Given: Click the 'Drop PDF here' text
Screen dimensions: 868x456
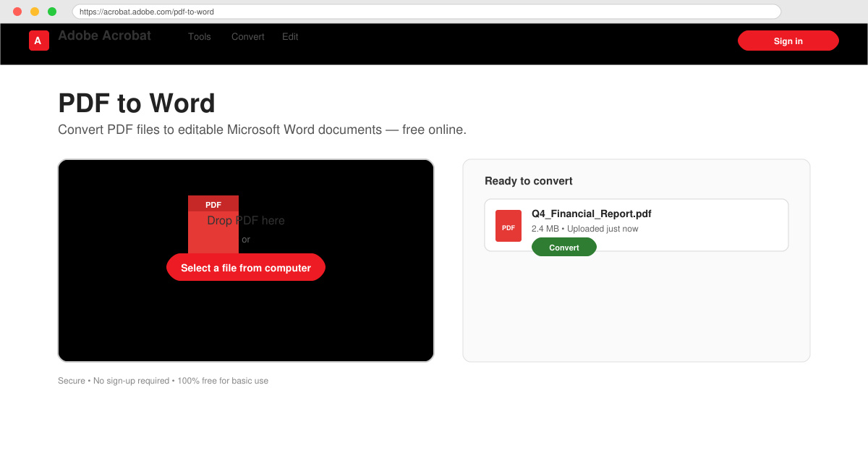Looking at the screenshot, I should click(246, 220).
